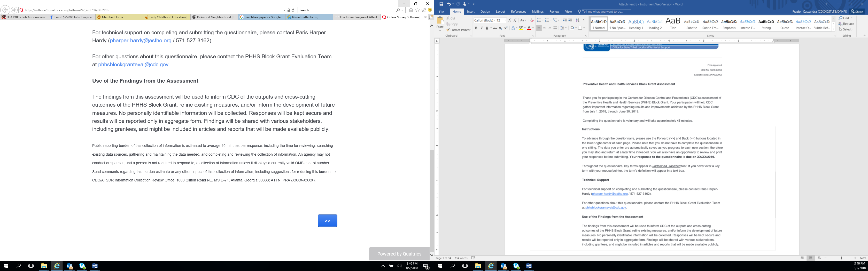Image resolution: width=868 pixels, height=271 pixels.
Task: Switch to the Insert ribbon tab
Action: click(471, 11)
